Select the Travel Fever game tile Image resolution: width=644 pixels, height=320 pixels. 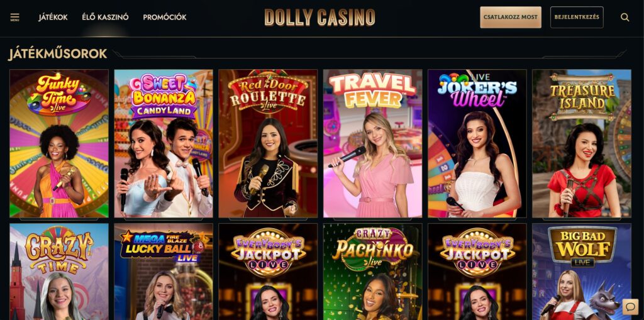click(372, 143)
